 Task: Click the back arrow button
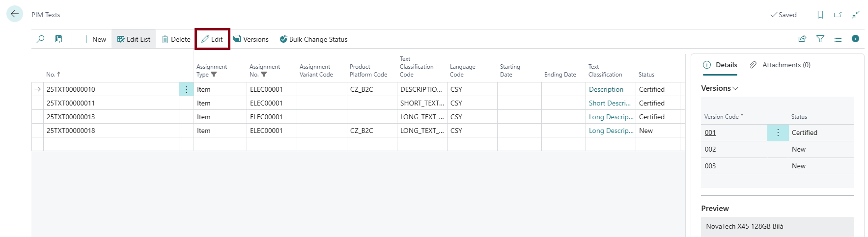15,14
